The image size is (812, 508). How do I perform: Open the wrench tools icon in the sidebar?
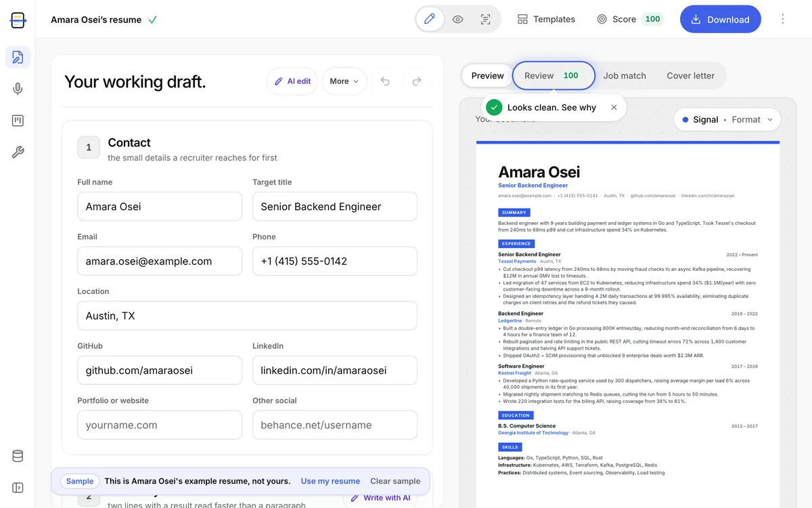18,152
